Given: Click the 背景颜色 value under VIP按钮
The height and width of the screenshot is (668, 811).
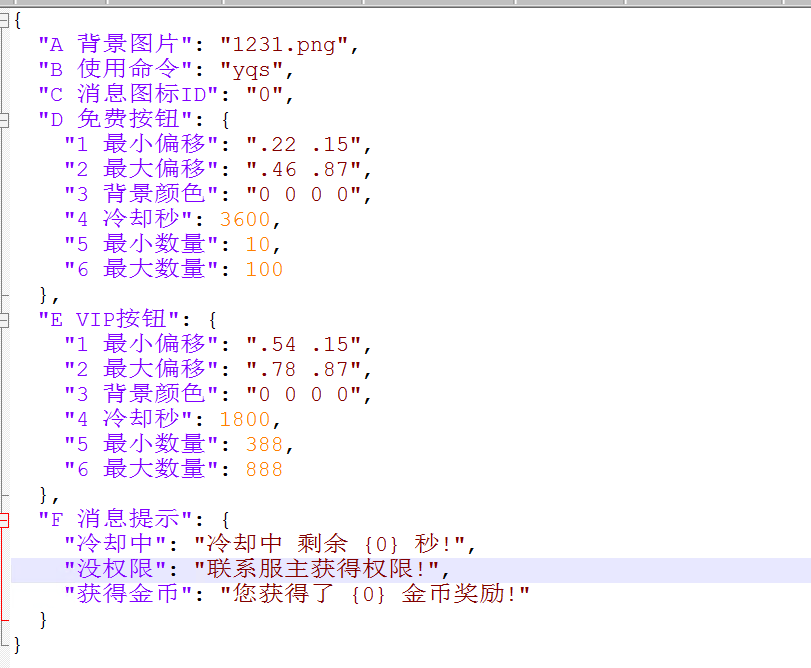Looking at the screenshot, I should click(x=303, y=394).
